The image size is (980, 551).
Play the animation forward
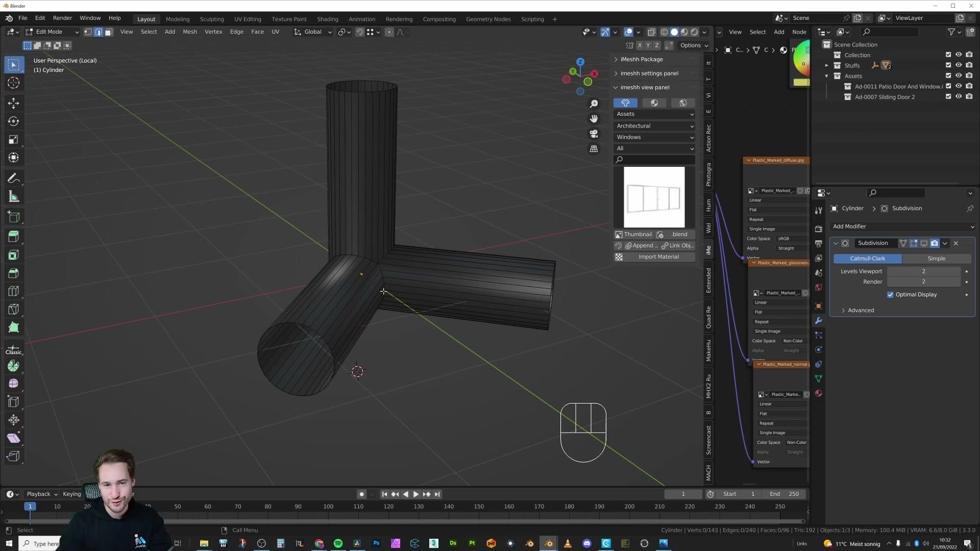(x=415, y=494)
